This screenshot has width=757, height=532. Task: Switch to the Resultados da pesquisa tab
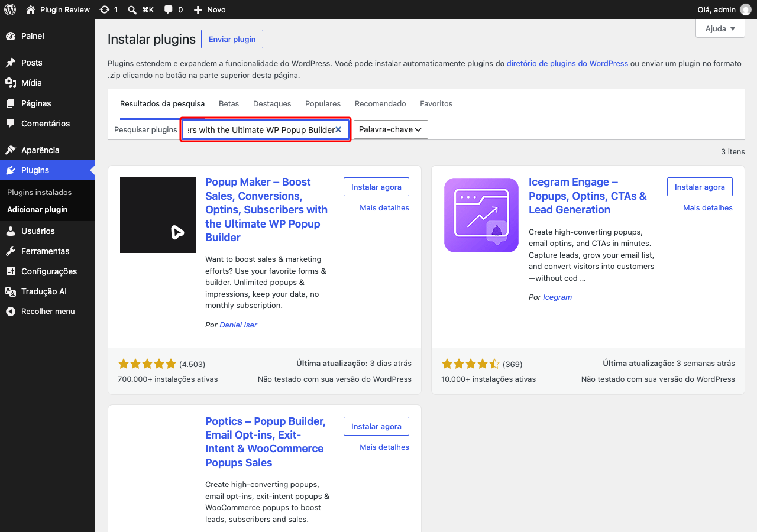point(163,104)
